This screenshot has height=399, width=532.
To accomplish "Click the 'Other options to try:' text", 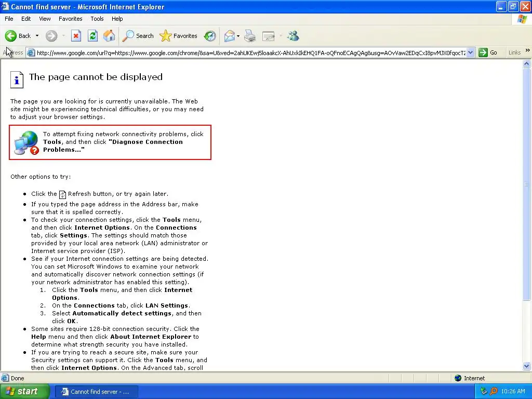I will tap(41, 177).
